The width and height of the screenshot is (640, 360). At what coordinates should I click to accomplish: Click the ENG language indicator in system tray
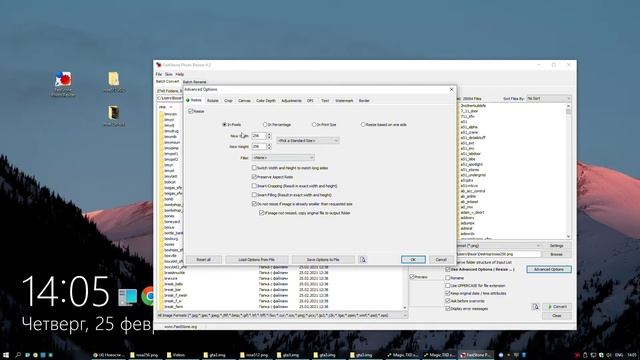pos(619,355)
